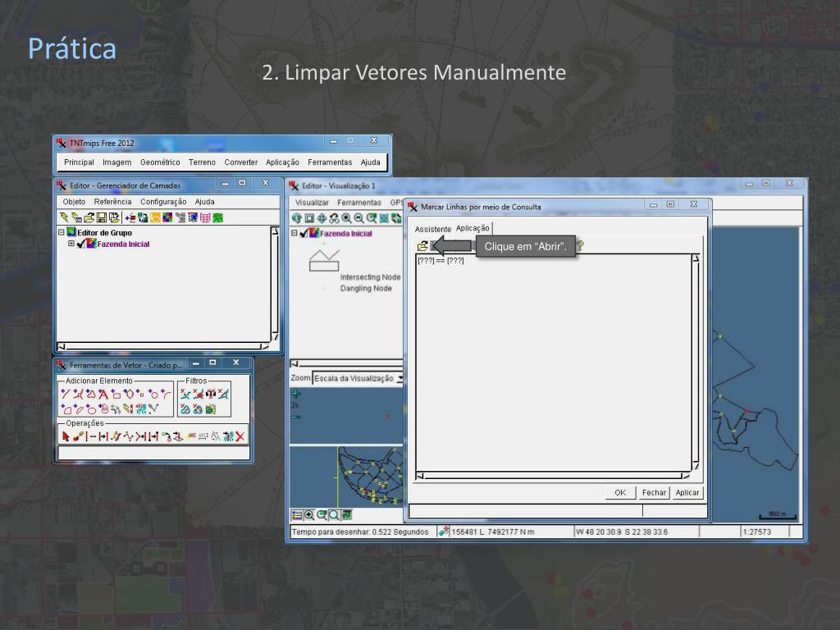The image size is (840, 630).
Task: Click the first pencil icon in Gerenciador de Camadas toolbar
Action: pyautogui.click(x=64, y=217)
